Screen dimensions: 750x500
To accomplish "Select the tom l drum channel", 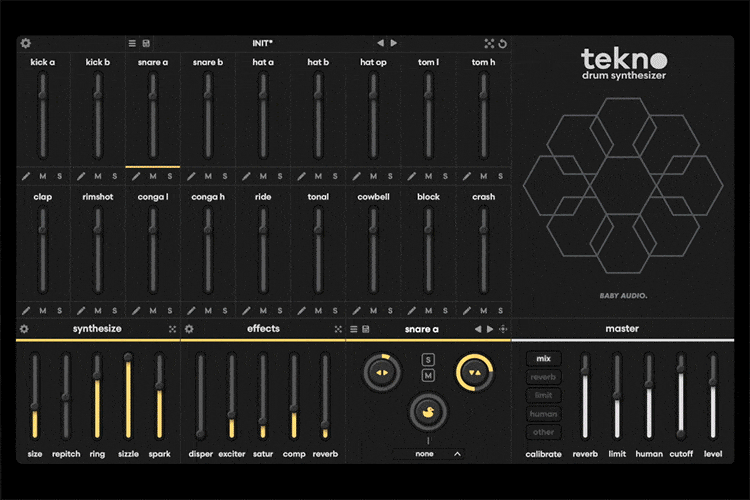I will 428,62.
